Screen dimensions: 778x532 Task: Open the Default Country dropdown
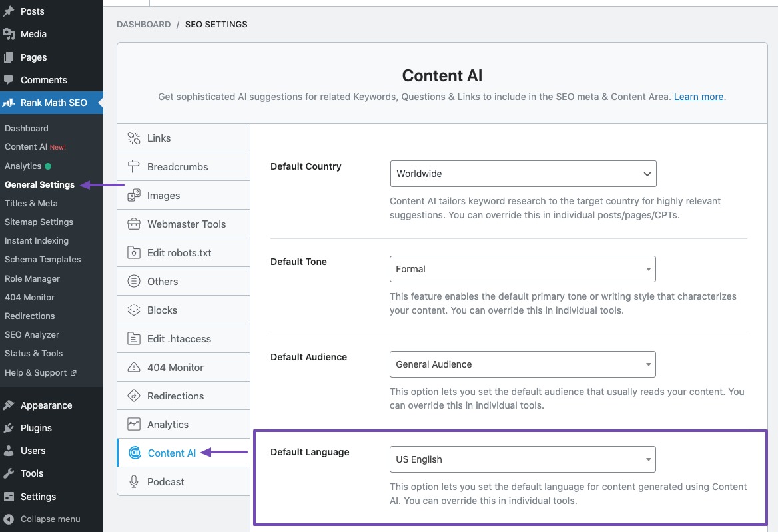523,174
